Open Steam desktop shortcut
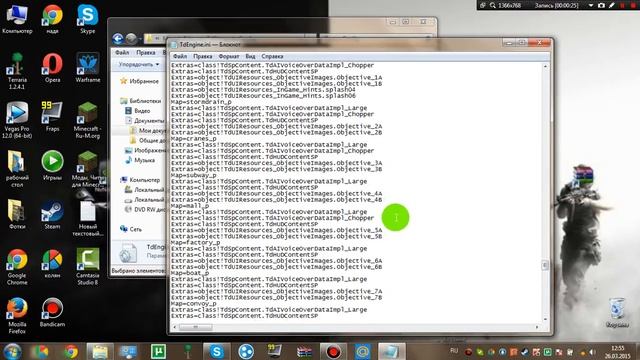640x360 pixels. tap(52, 215)
